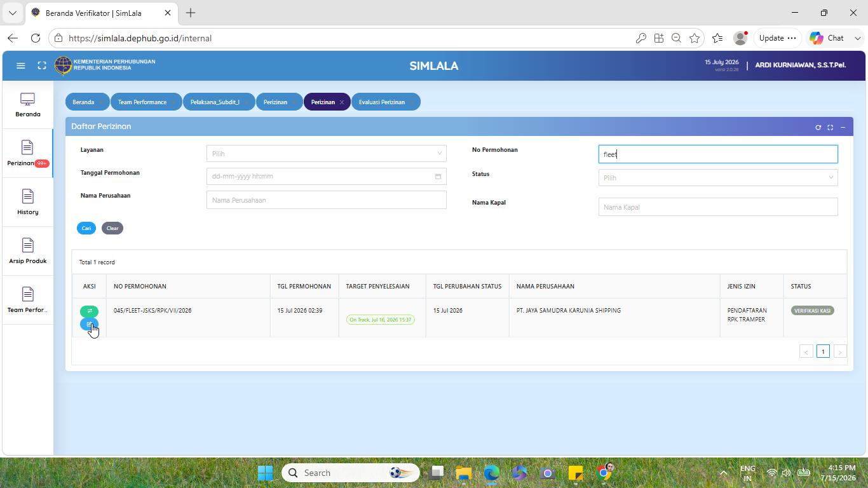Click the blue edit action icon
Screen dimensions: 868x488
point(89,324)
